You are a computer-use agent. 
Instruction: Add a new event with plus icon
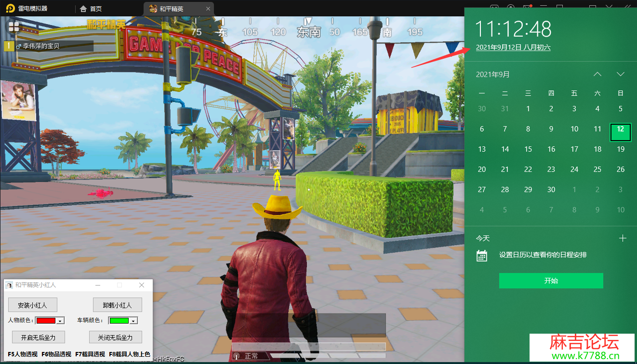(623, 238)
